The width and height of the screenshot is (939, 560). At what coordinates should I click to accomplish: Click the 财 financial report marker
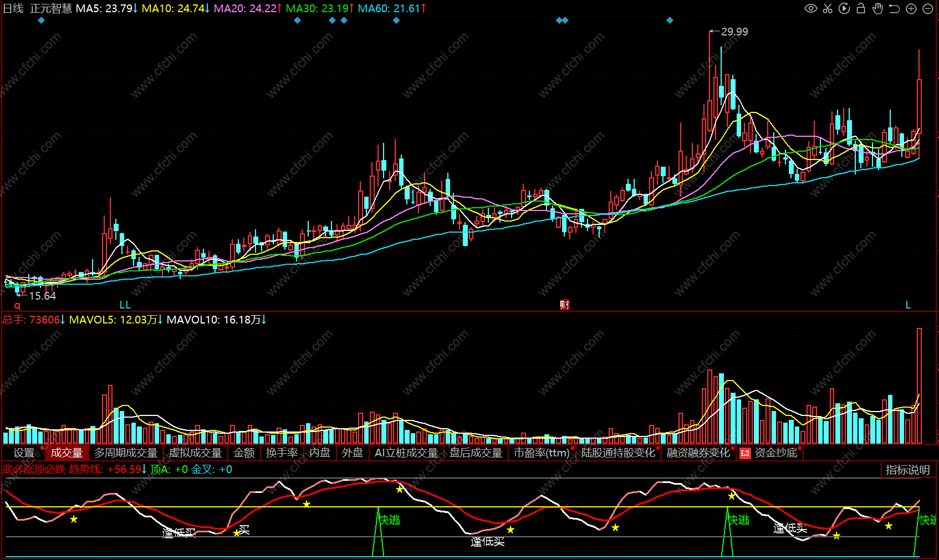pyautogui.click(x=564, y=305)
